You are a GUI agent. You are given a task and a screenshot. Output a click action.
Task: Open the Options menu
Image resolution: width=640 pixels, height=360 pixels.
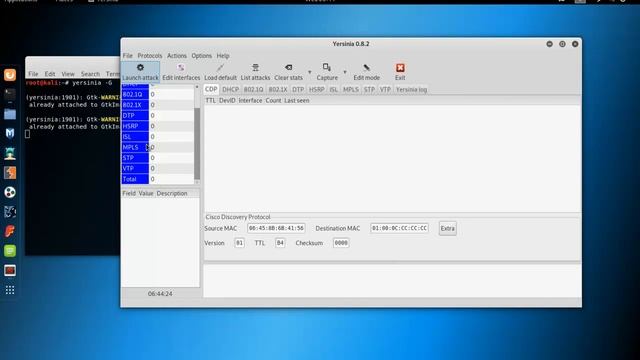click(202, 56)
